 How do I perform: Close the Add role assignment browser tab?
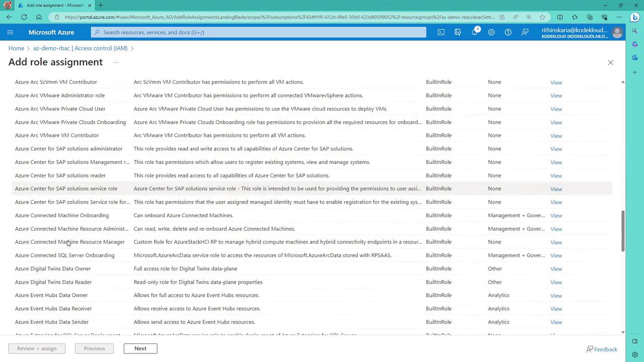coord(90,6)
